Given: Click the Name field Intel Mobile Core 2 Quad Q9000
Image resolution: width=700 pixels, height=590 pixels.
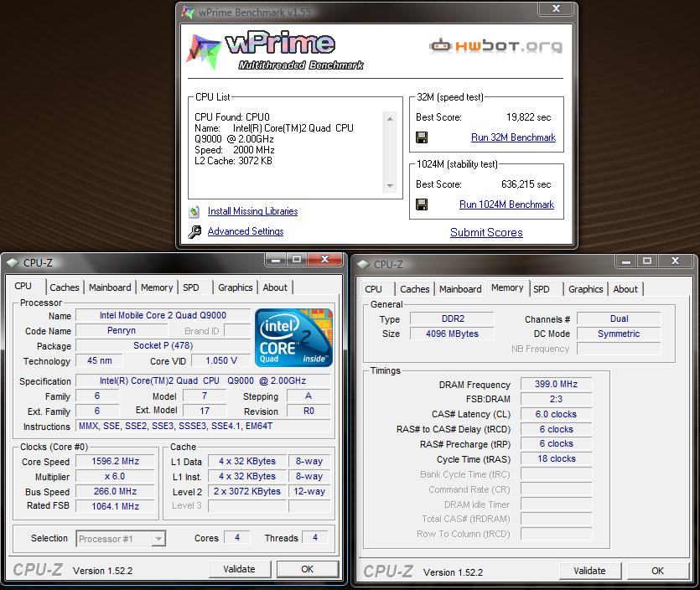Looking at the screenshot, I should click(163, 315).
